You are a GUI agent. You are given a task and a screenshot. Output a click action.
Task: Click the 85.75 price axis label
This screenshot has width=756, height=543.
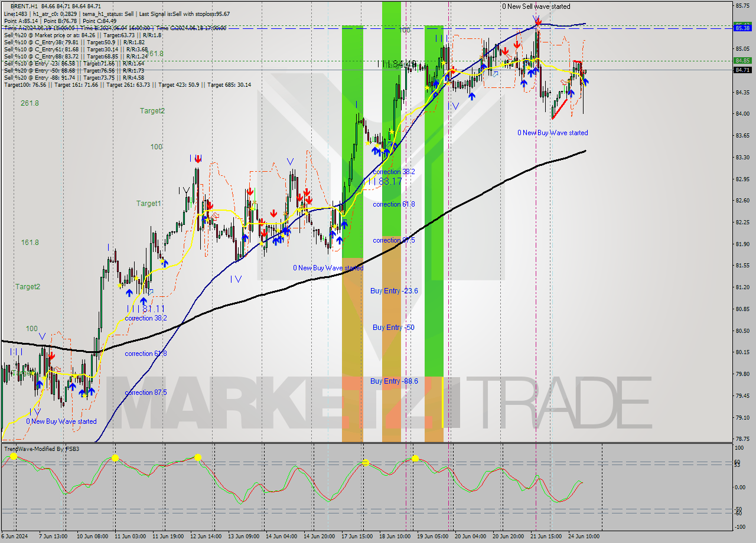point(742,5)
